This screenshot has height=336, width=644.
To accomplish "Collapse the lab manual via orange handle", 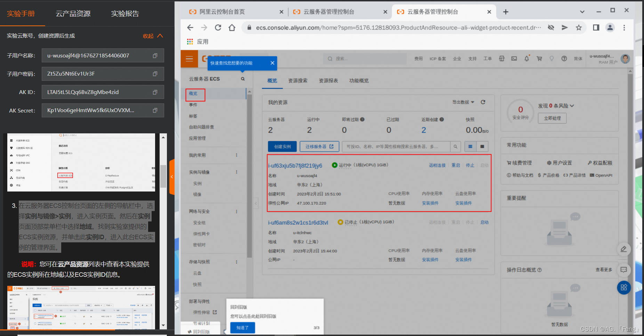I will pyautogui.click(x=172, y=177).
